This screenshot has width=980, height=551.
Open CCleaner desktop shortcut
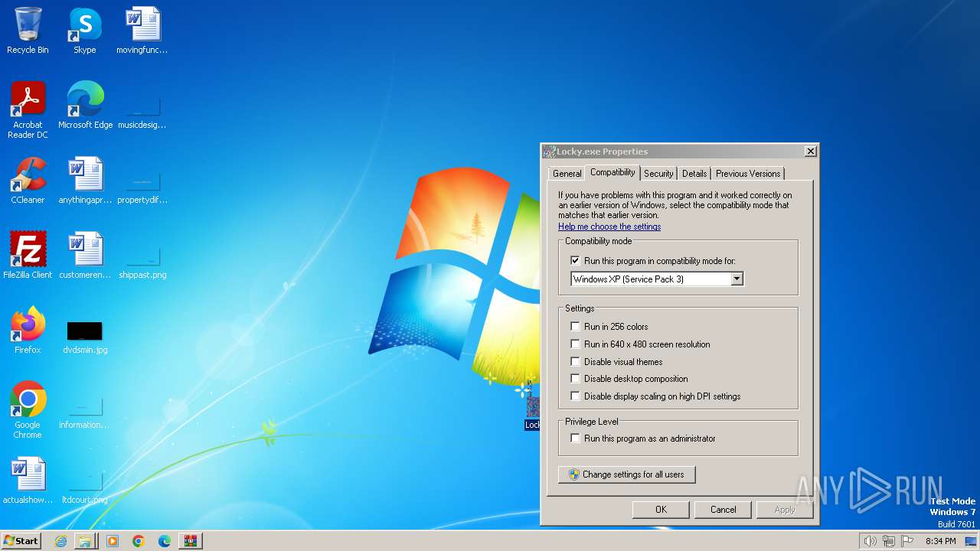(x=28, y=181)
